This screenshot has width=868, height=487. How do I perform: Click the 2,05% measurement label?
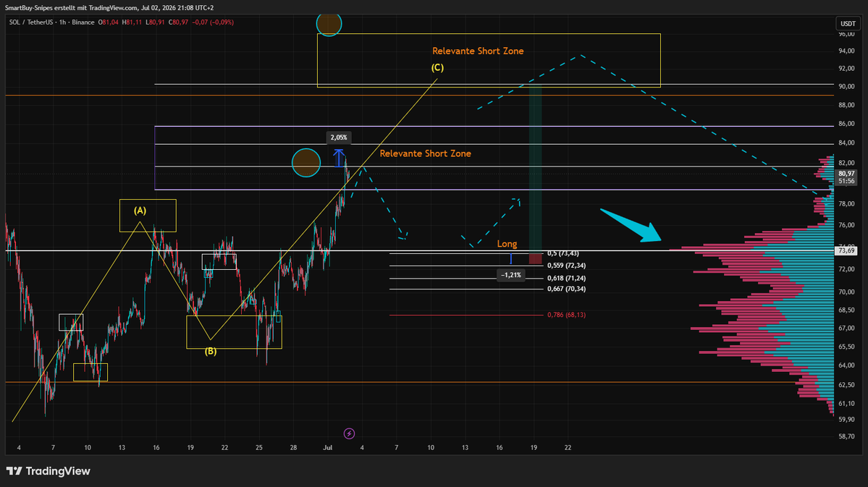point(339,137)
